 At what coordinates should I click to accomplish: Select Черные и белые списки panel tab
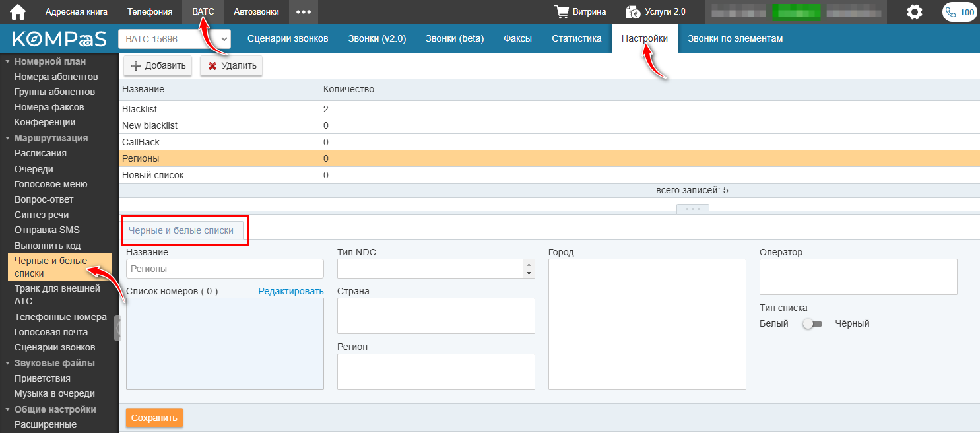181,230
